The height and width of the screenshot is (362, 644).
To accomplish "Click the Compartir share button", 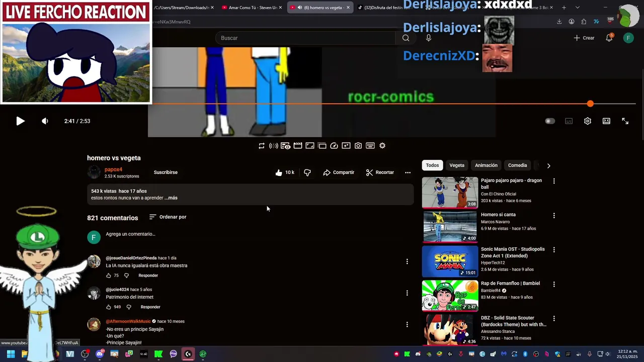I will pyautogui.click(x=339, y=172).
